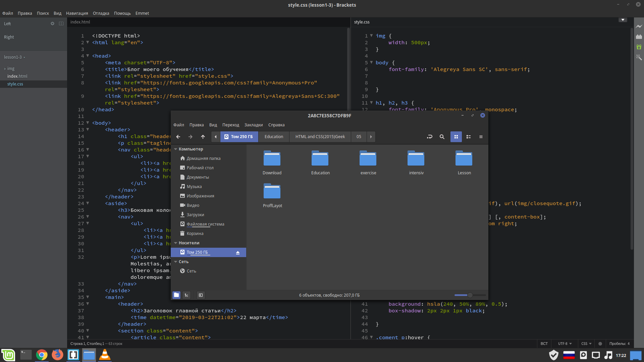Switch file manager to icon view
644x362 pixels.
[x=456, y=137]
